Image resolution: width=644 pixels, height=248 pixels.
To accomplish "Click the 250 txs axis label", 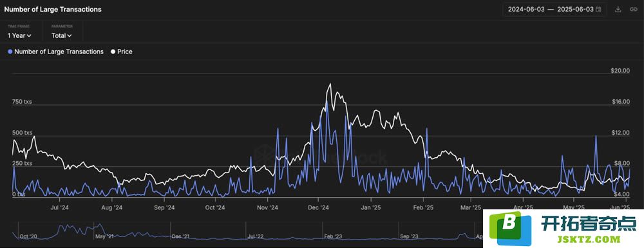I will pyautogui.click(x=22, y=163).
